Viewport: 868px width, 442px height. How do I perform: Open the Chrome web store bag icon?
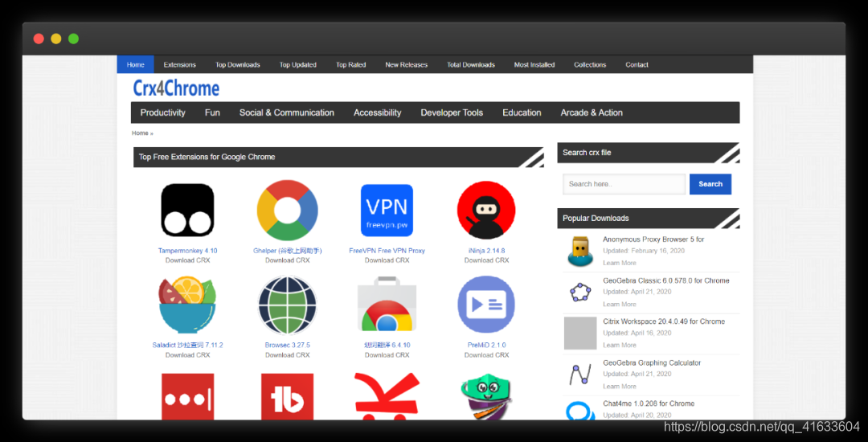point(387,305)
